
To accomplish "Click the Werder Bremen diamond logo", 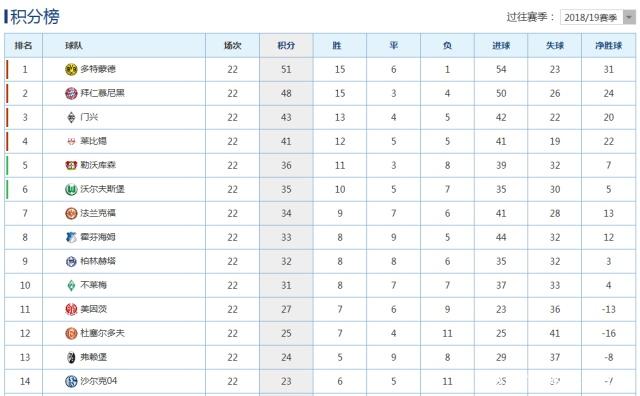I will (71, 285).
